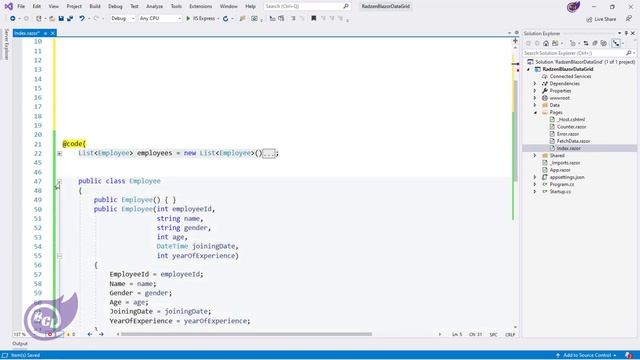Screen dimensions: 640x360
Task: Click the CRLF line ending indicator
Action: point(510,334)
